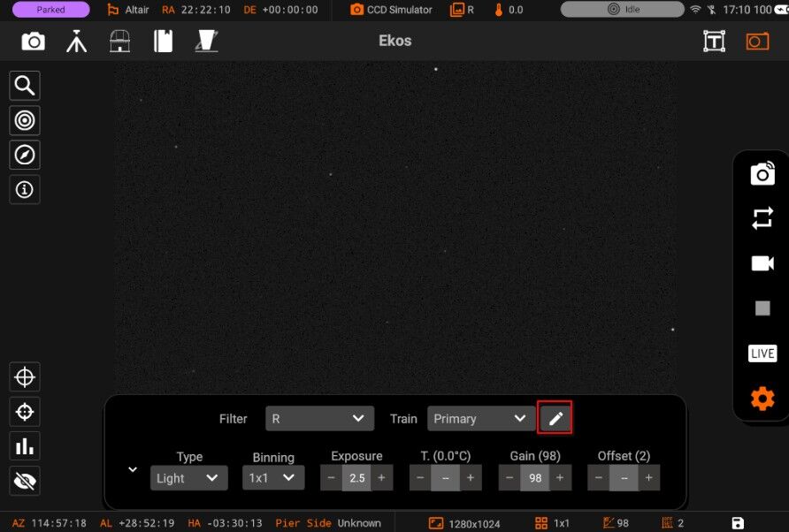Click the Parked mount status button
The height and width of the screenshot is (532, 789).
(50, 10)
